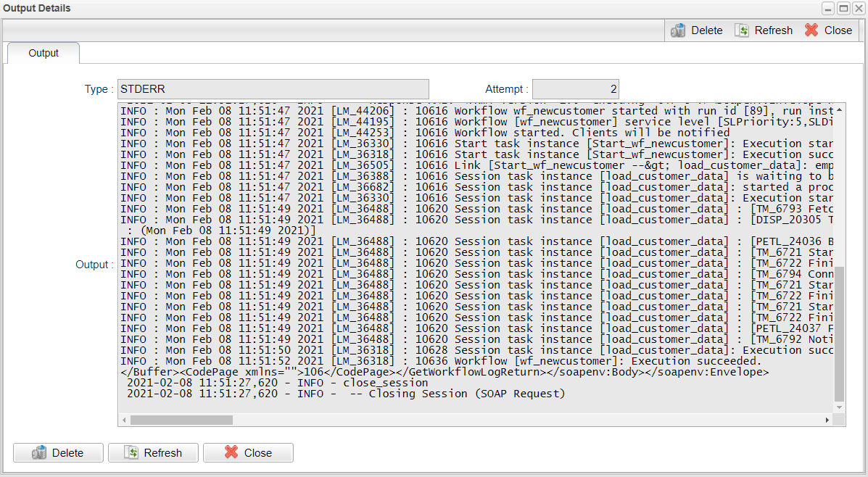Switch to the Output tab

(44, 53)
